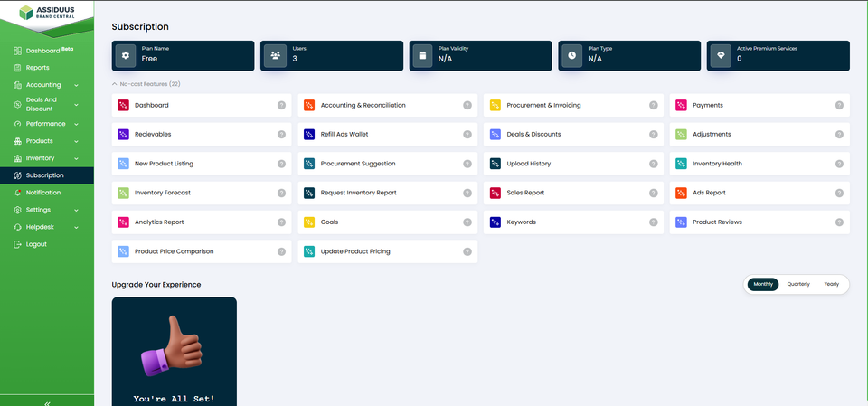Open the Product Price Comparison card
868x406 pixels.
202,251
